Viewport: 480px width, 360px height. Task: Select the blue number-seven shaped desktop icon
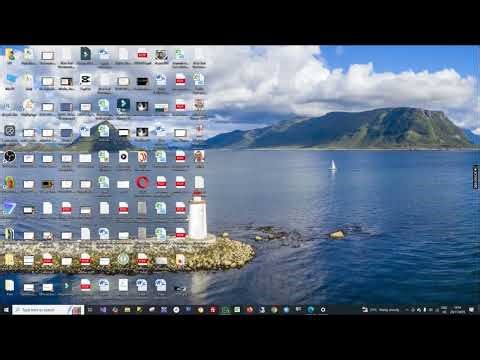click(x=9, y=208)
